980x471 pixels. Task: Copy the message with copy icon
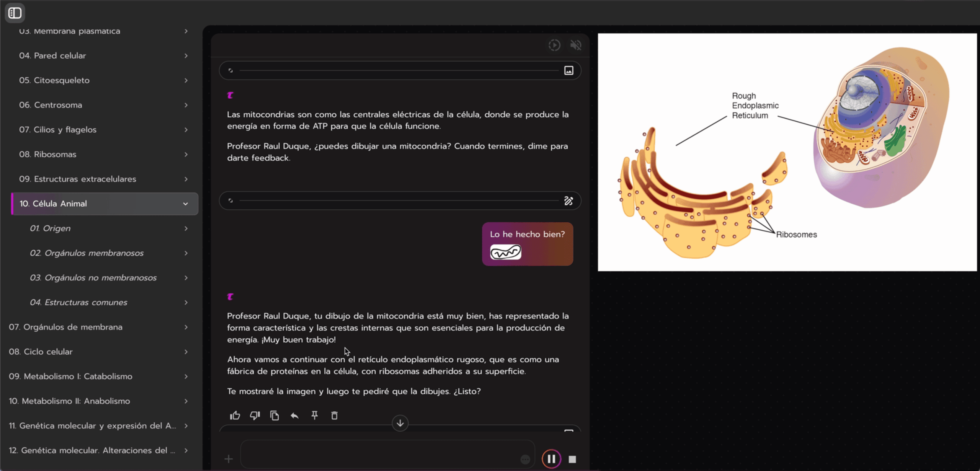click(x=274, y=416)
